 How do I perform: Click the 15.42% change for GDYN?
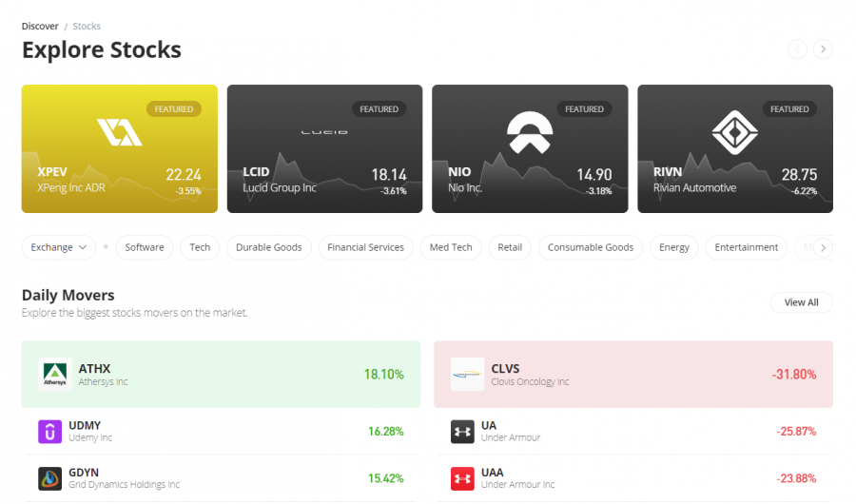pyautogui.click(x=385, y=478)
